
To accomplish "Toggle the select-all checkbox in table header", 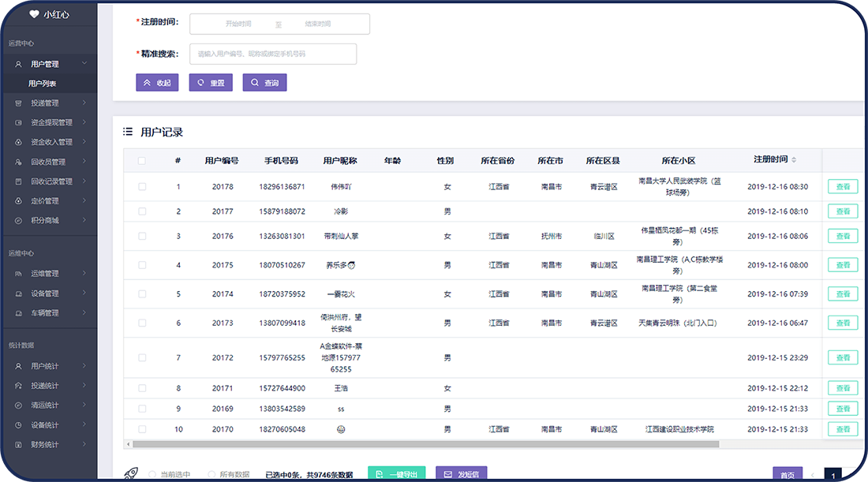I will [x=142, y=160].
